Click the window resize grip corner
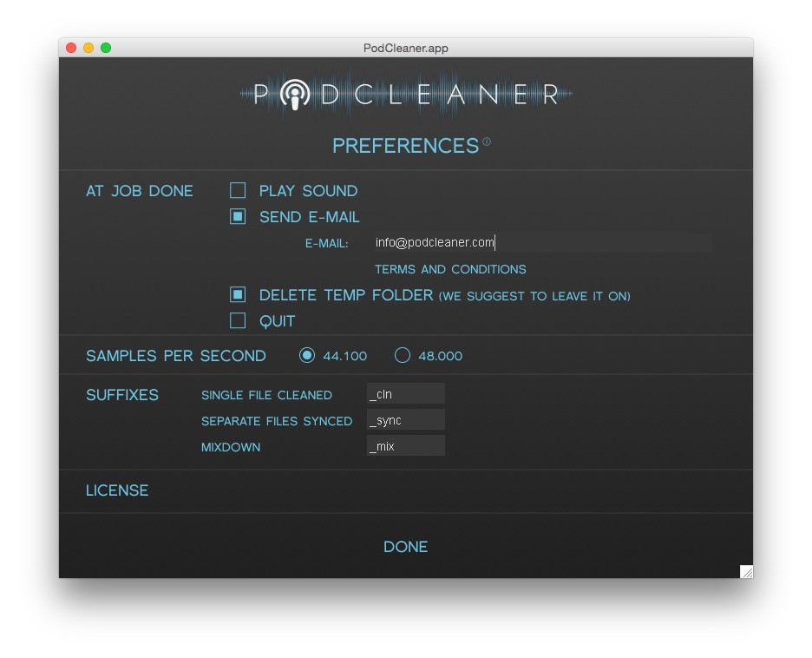812x658 pixels. pyautogui.click(x=746, y=571)
